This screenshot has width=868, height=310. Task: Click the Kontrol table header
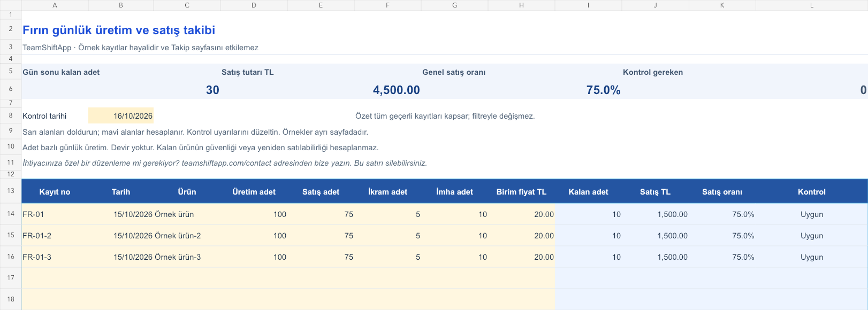coord(812,192)
